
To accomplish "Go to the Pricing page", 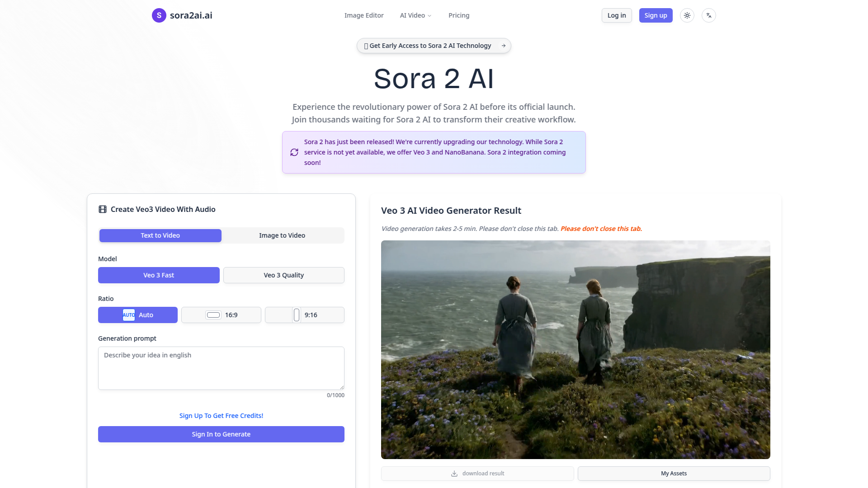I will pyautogui.click(x=458, y=15).
